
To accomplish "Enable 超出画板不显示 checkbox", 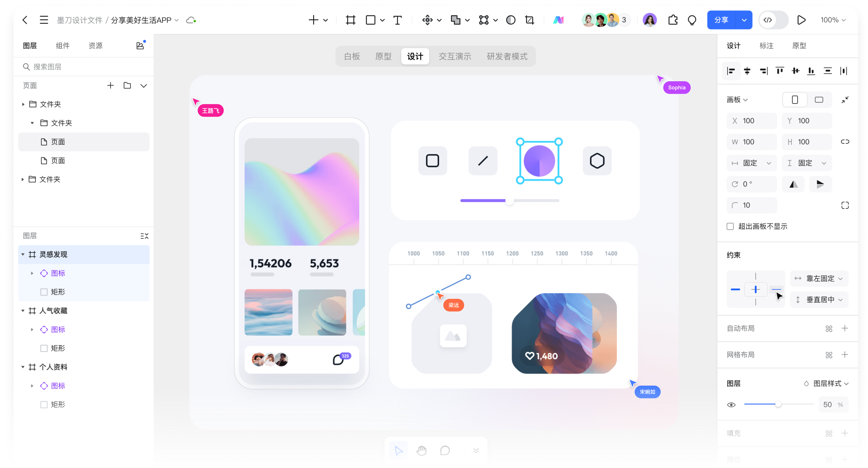I will coord(730,226).
